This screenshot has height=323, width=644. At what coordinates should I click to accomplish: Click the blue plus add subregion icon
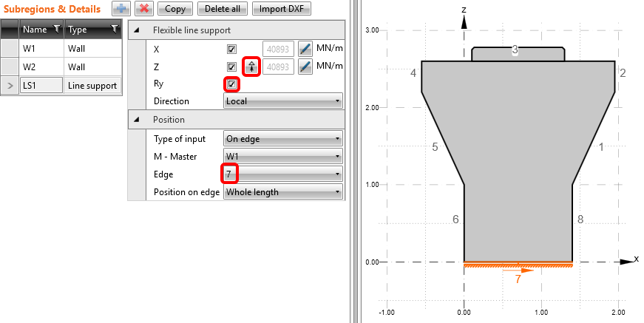click(121, 9)
